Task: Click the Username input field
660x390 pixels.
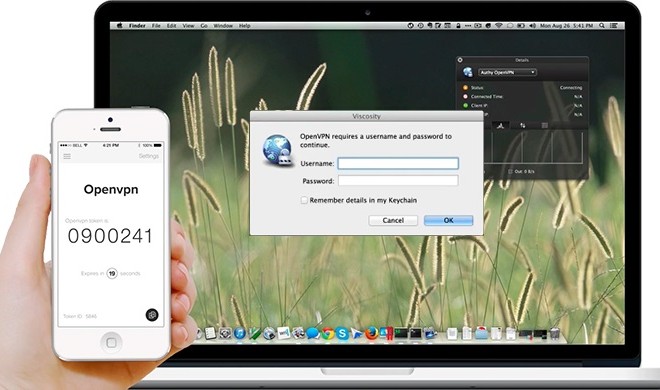Action: tap(398, 163)
